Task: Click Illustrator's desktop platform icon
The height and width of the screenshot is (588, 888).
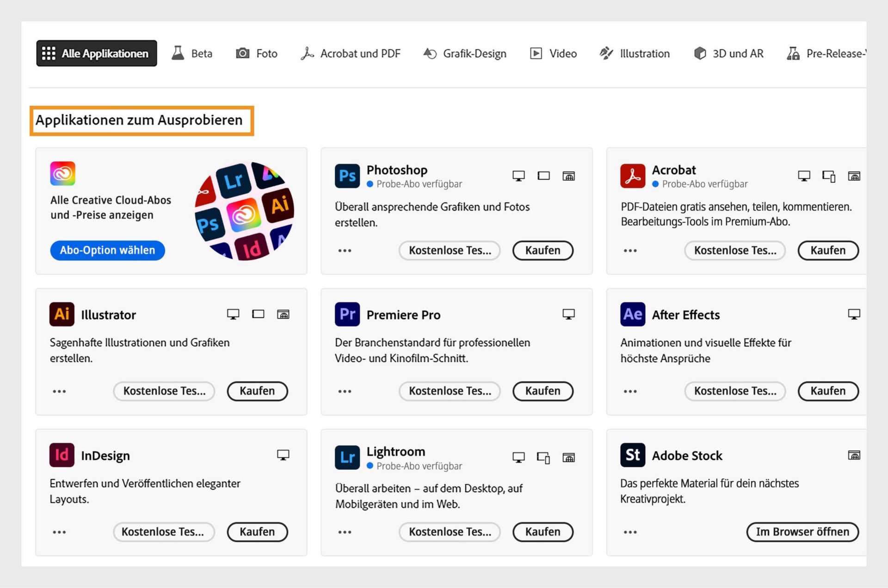Action: [233, 314]
